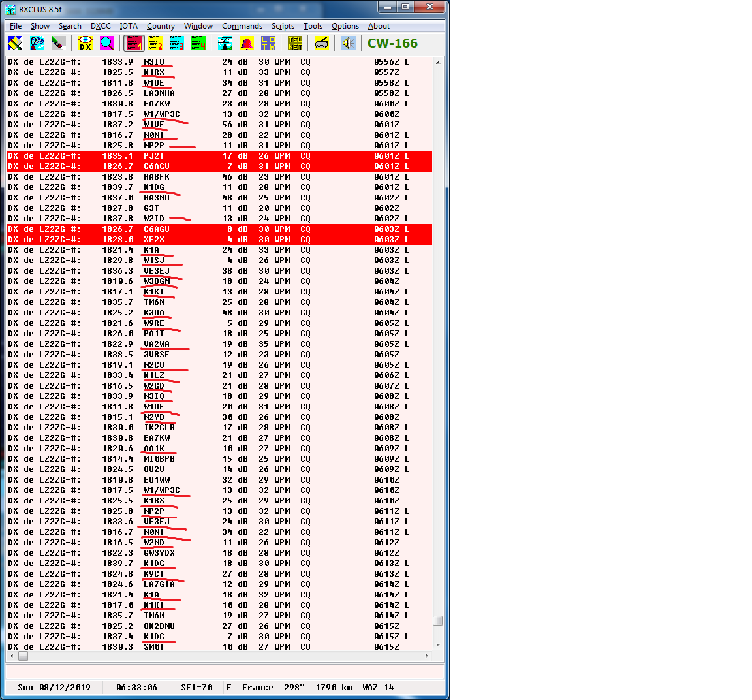
Task: Click the antenna tower icon
Action: click(x=225, y=43)
